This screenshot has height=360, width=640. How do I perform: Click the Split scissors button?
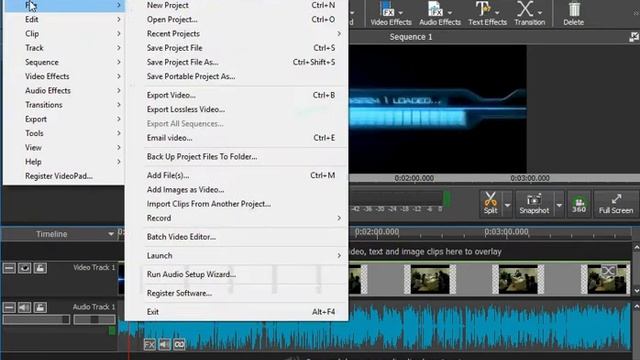click(x=491, y=203)
